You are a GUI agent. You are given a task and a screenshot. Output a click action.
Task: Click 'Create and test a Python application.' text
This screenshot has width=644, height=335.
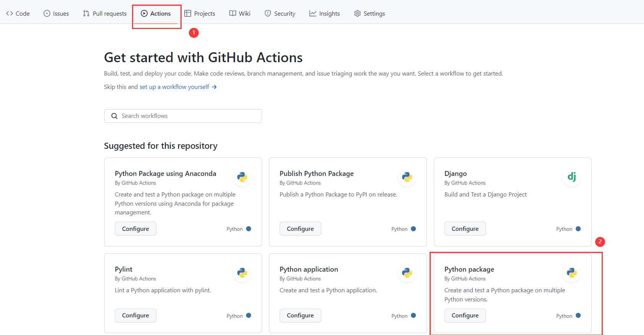point(328,290)
